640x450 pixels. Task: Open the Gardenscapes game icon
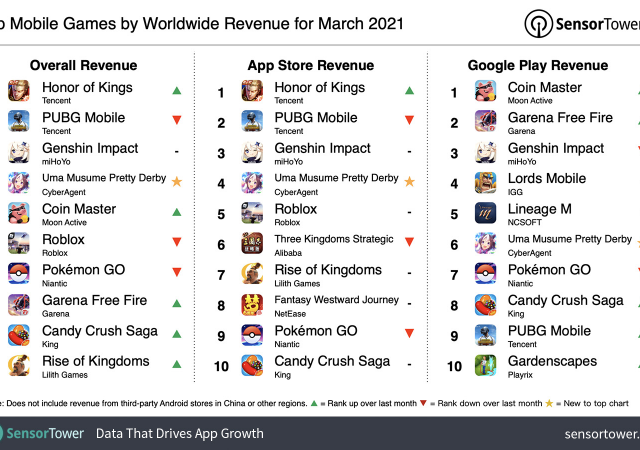click(x=486, y=366)
